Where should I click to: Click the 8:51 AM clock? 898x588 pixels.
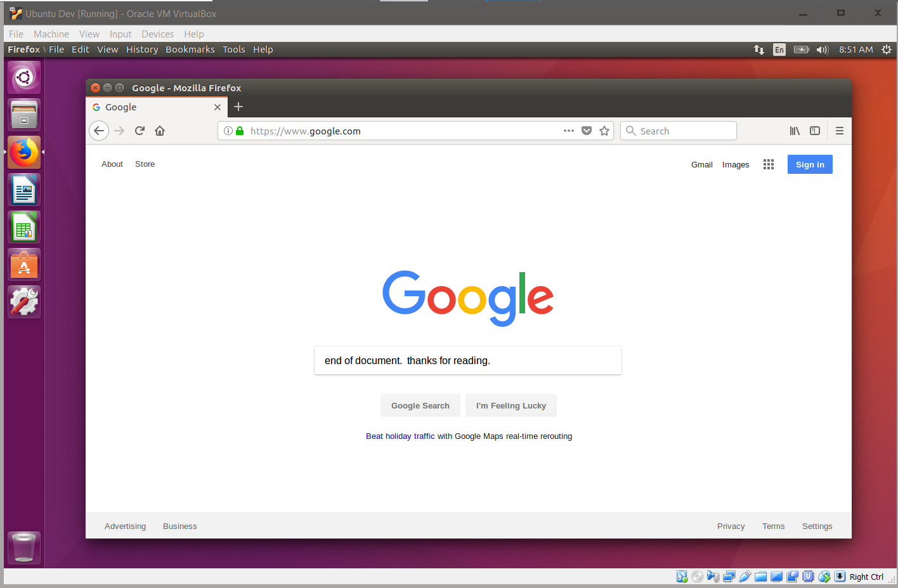click(x=856, y=49)
